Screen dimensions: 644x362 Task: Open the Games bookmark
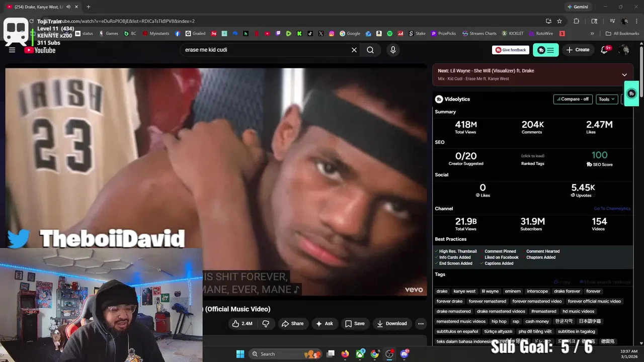pyautogui.click(x=108, y=34)
